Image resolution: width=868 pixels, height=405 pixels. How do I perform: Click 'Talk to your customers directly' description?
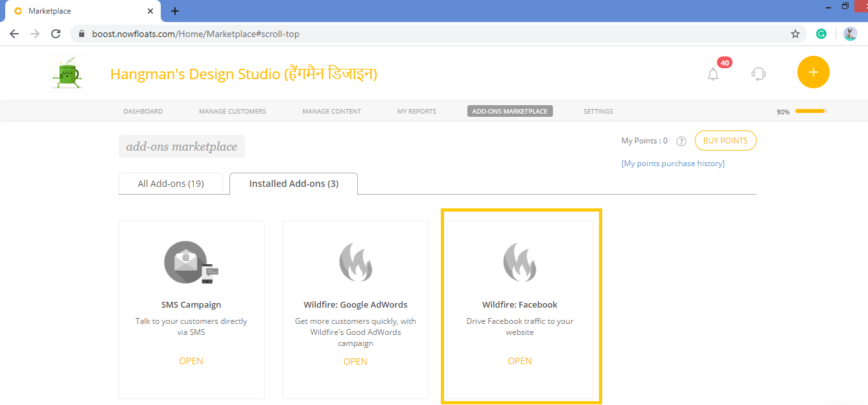coord(191,326)
